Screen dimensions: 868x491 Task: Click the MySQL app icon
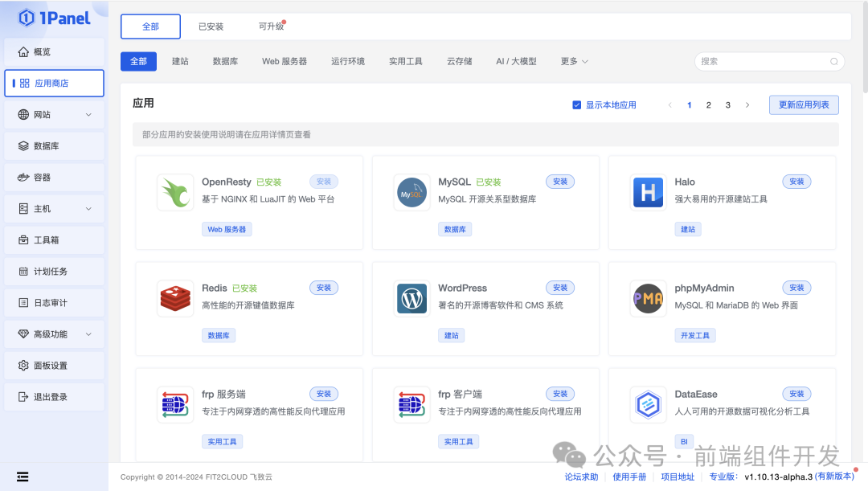[x=411, y=192]
